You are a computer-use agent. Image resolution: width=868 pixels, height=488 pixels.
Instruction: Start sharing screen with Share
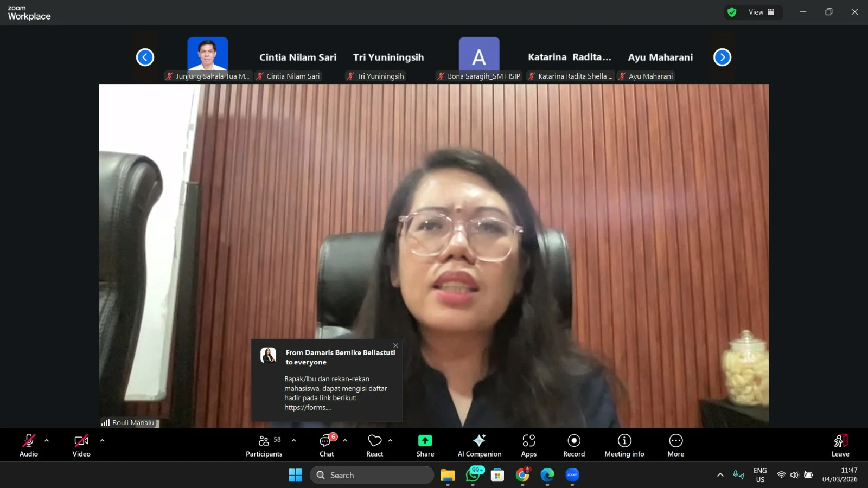(425, 445)
